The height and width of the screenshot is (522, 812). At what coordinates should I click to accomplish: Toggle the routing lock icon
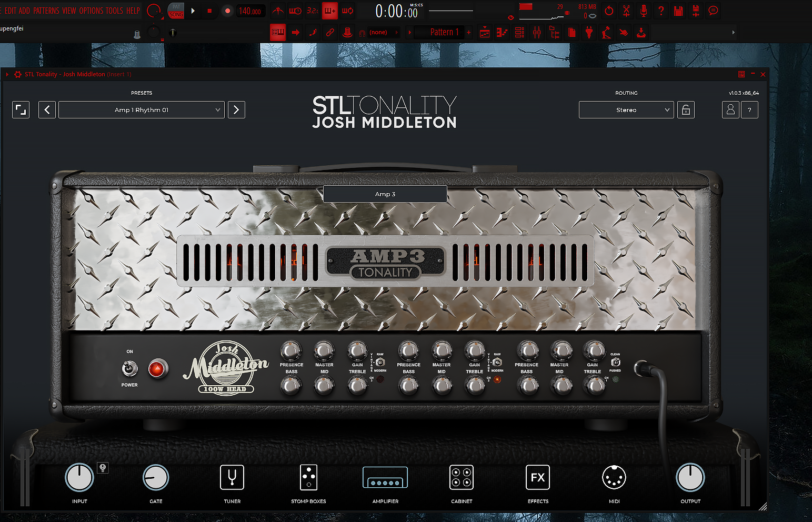686,110
